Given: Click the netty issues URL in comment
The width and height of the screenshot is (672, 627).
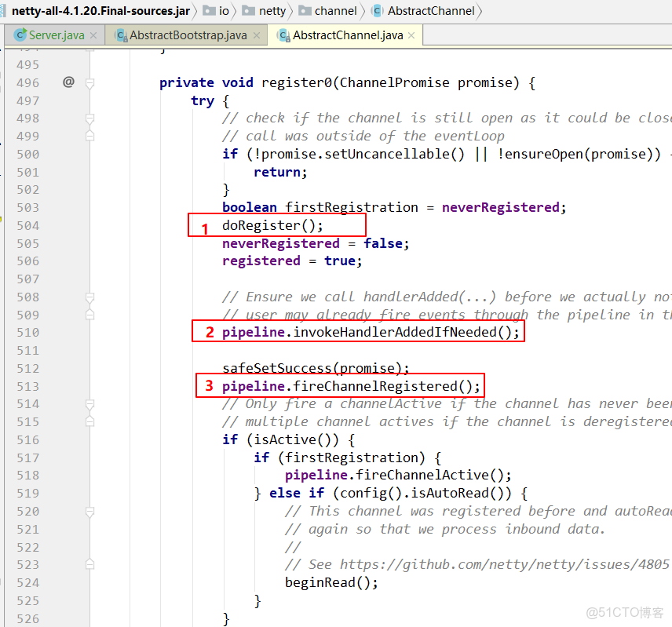Looking at the screenshot, I should [x=505, y=565].
